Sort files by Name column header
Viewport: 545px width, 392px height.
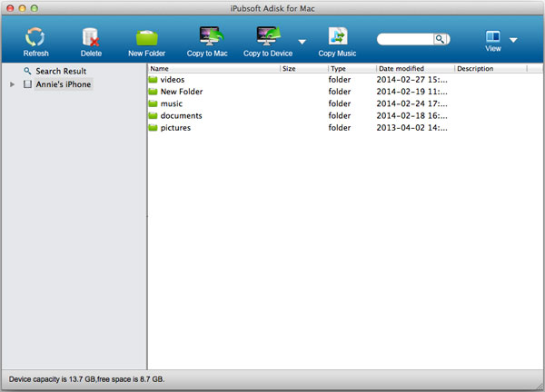[213, 68]
